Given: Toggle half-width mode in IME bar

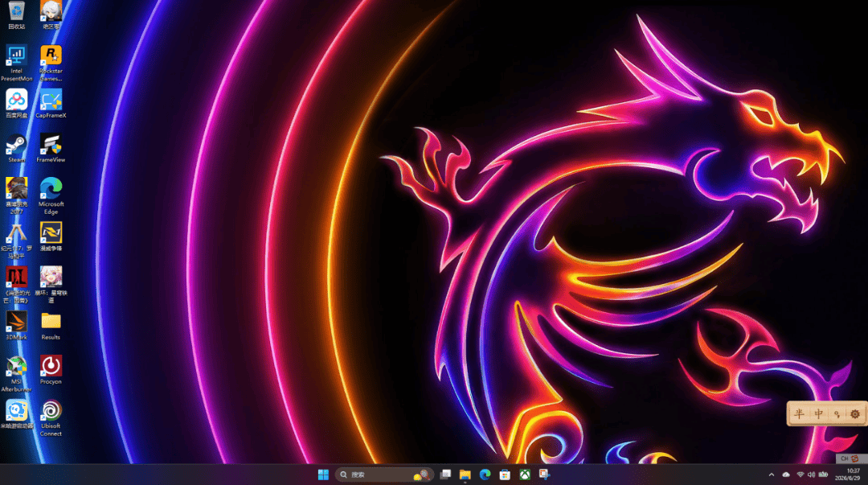Looking at the screenshot, I should click(x=799, y=413).
